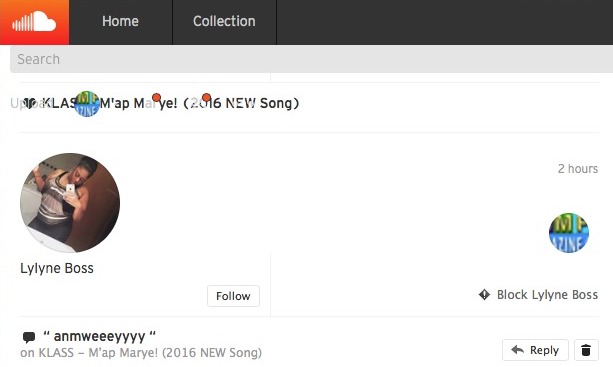This screenshot has width=613, height=367.
Task: Click into the Search field
Action: click(x=312, y=59)
